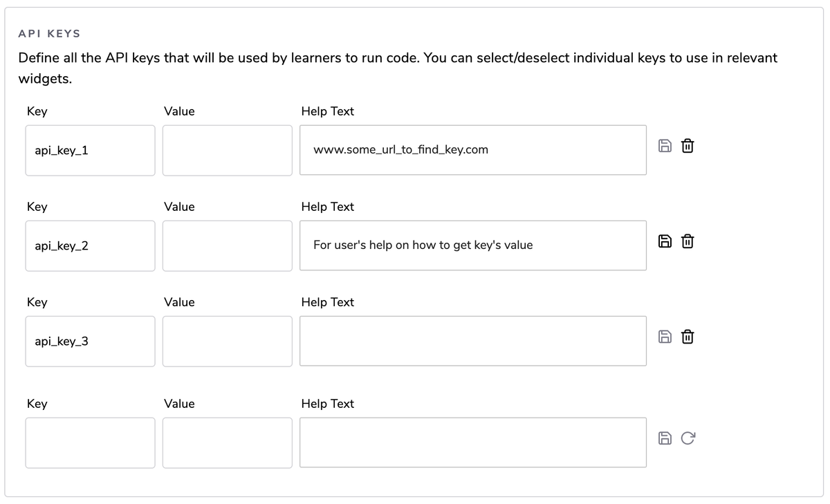Click the blank Help Text in last row
830x504 pixels.
(473, 442)
